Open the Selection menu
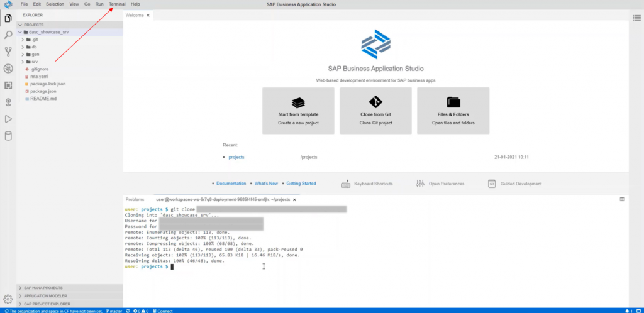 click(55, 4)
